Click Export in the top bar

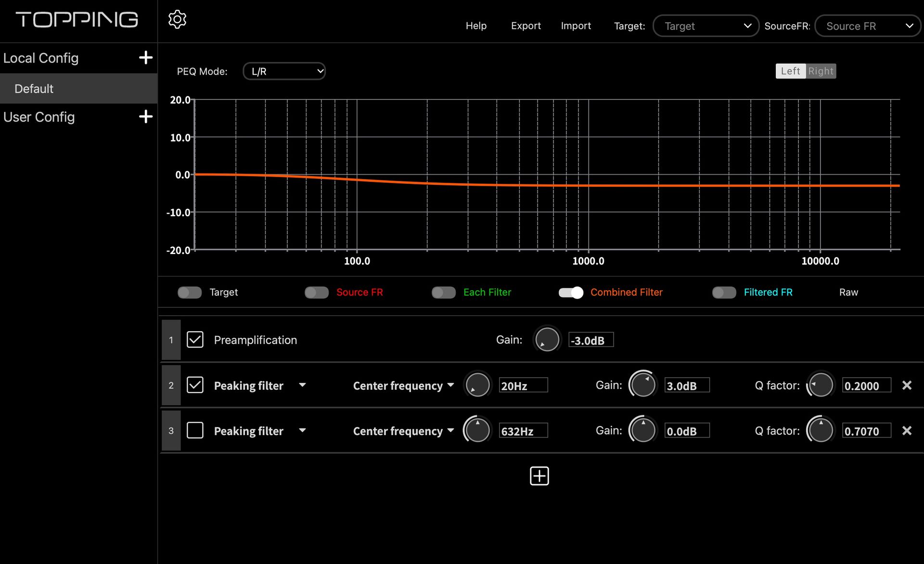[526, 26]
